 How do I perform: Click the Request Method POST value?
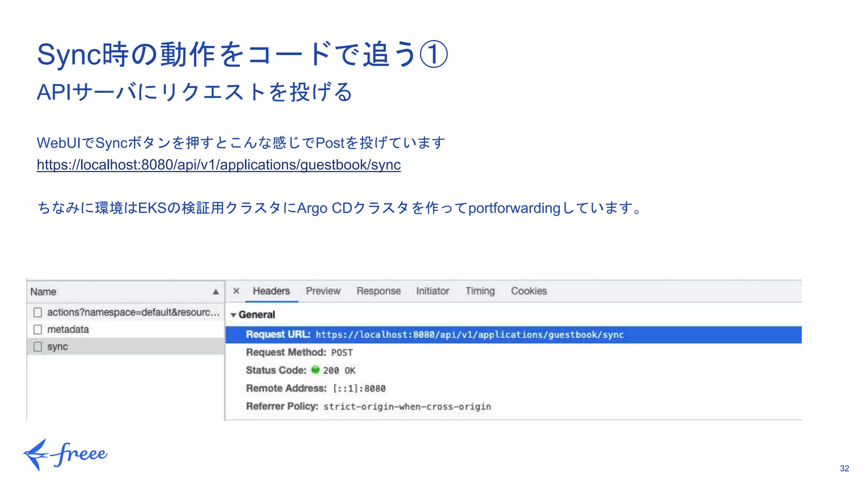[x=342, y=353]
